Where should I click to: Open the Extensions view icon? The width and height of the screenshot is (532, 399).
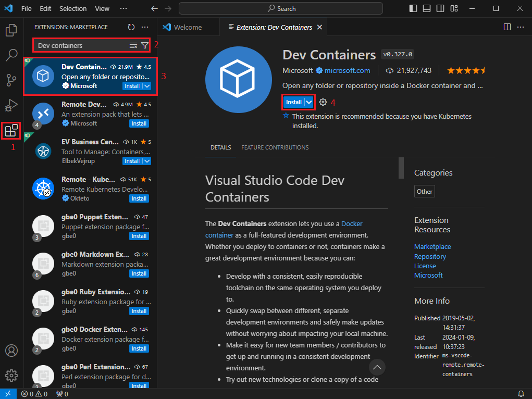[11, 131]
